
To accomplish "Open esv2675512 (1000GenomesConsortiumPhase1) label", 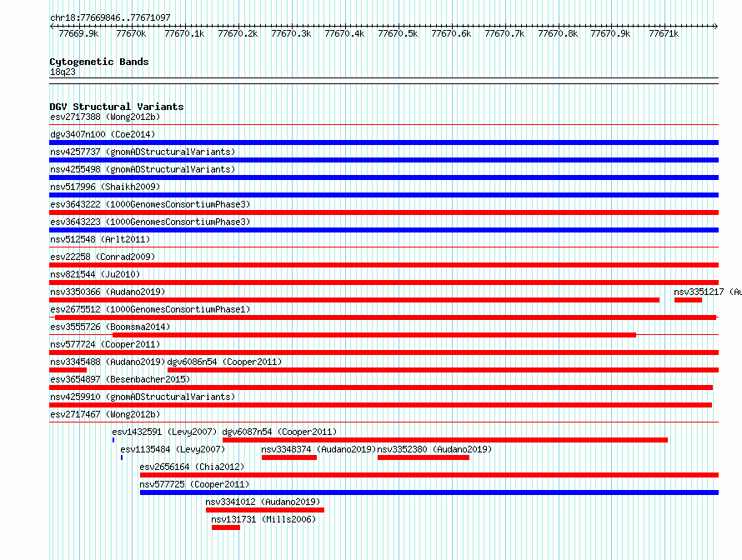I will [150, 309].
